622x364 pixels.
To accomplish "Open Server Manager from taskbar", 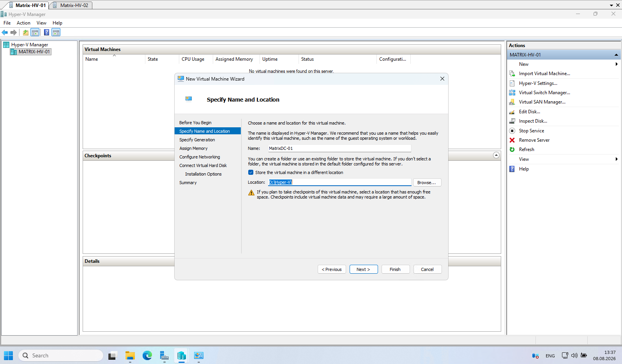I will pos(164,355).
